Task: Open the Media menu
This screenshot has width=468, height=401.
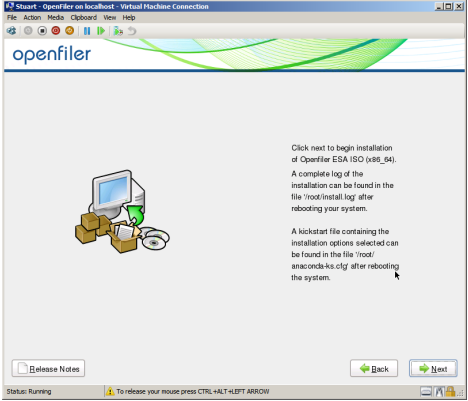Action: 55,18
